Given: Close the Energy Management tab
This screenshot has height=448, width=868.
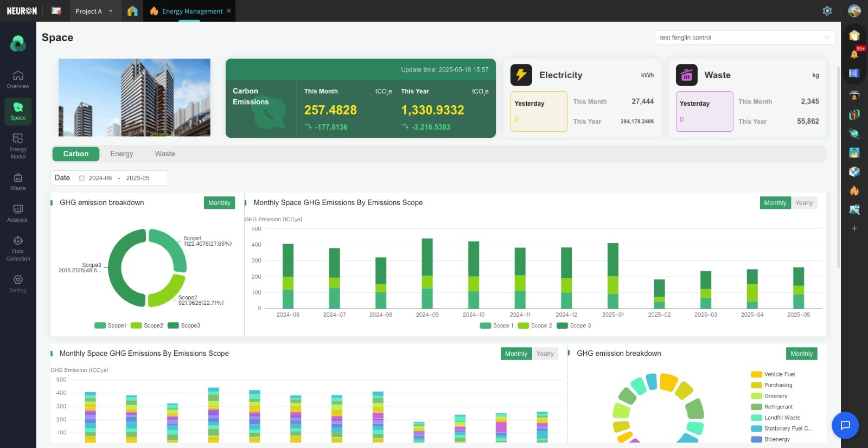Looking at the screenshot, I should [228, 11].
